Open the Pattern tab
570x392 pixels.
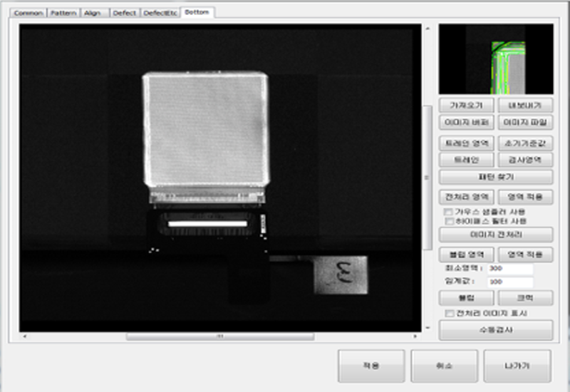[63, 13]
